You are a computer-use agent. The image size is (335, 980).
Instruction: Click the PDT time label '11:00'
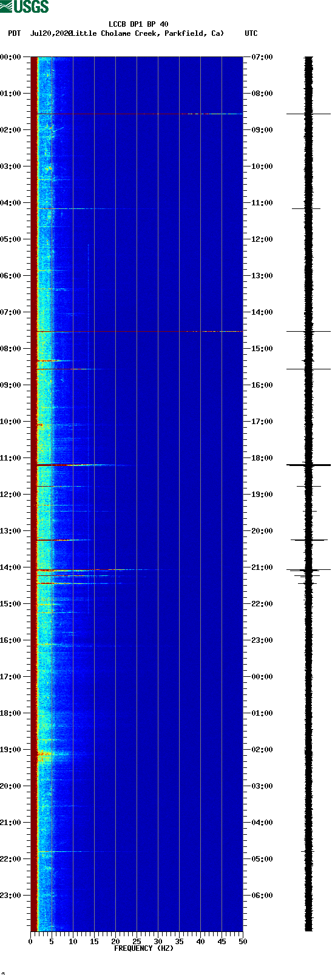coord(11,458)
